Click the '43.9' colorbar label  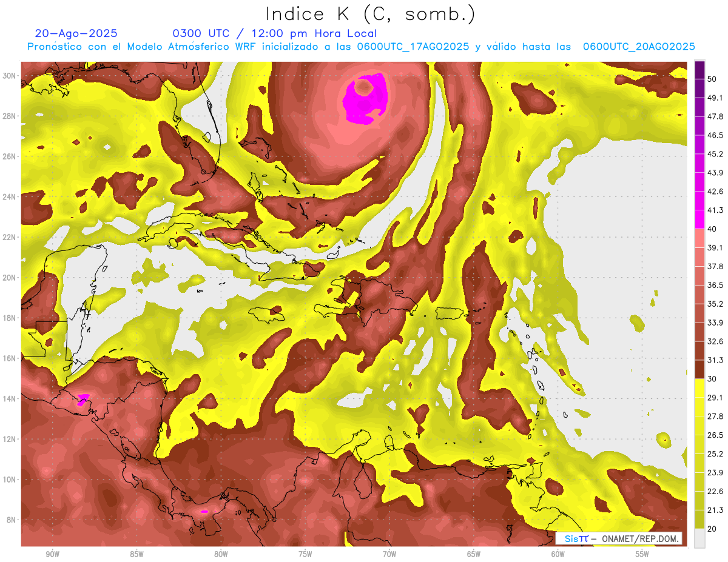coord(715,173)
